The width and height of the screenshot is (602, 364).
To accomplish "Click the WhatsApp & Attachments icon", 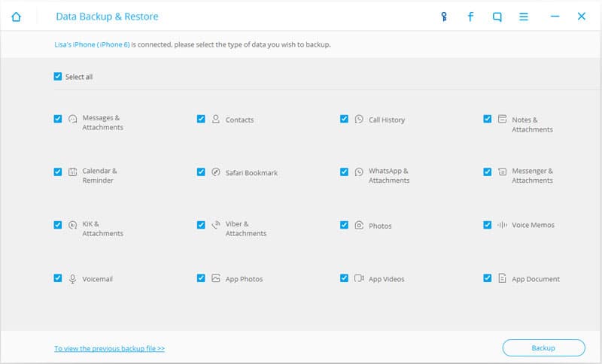I will click(x=359, y=171).
